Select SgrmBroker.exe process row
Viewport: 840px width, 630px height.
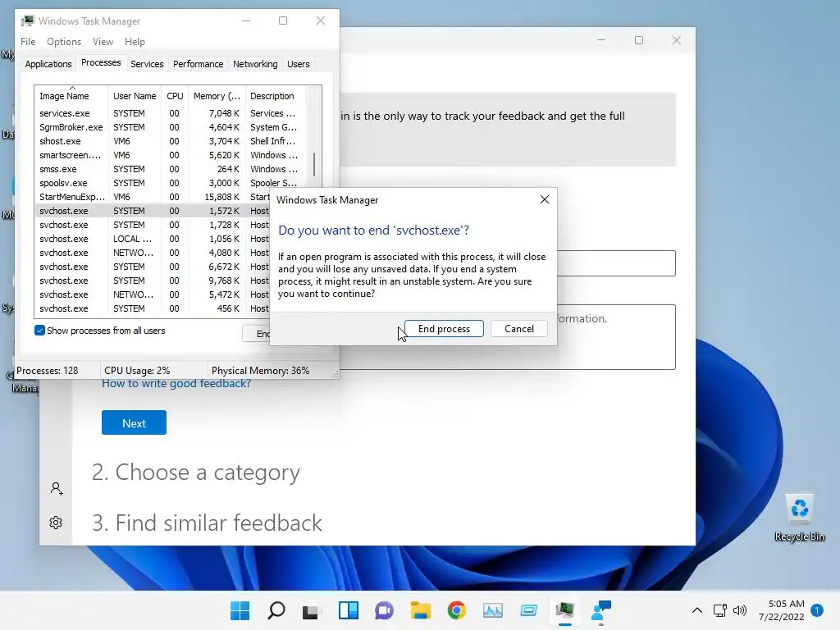(x=171, y=127)
